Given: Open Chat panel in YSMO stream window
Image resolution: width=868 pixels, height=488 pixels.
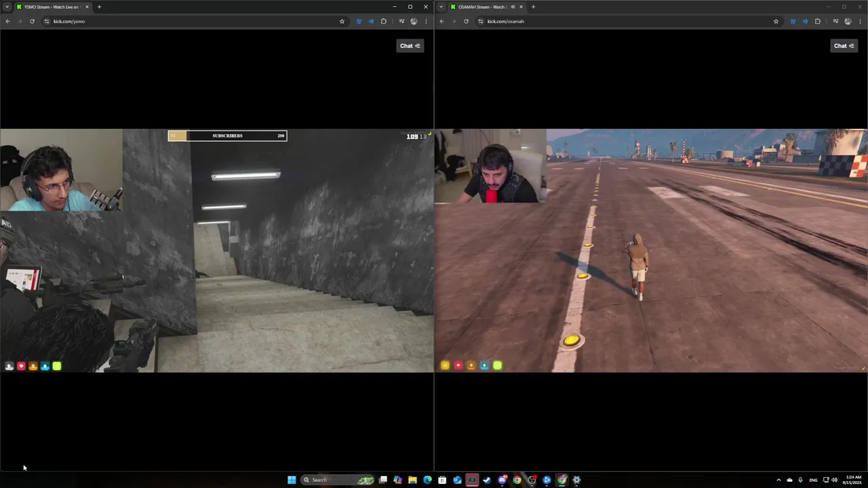Looking at the screenshot, I should pyautogui.click(x=410, y=45).
